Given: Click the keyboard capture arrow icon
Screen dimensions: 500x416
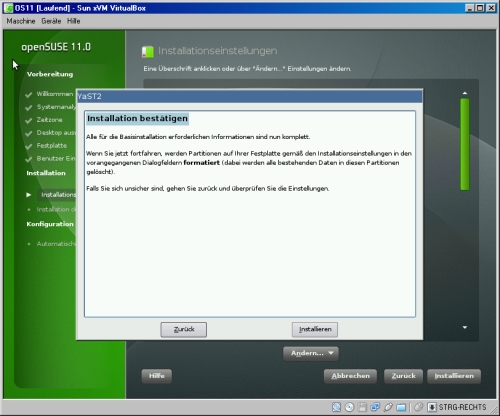Looking at the screenshot, I should pos(432,407).
